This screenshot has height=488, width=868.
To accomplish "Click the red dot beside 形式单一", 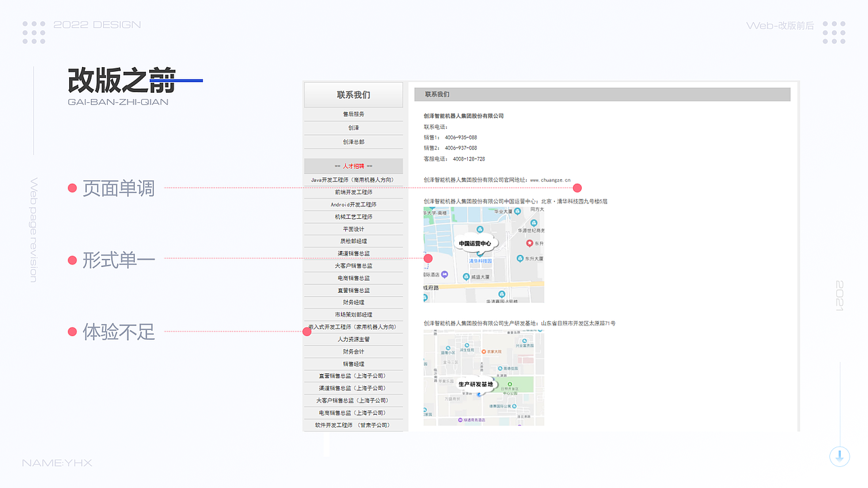I will click(73, 259).
